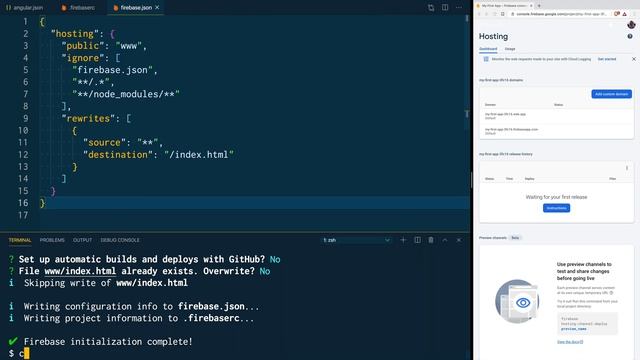Open release history three-dot menu
The image size is (640, 360).
[627, 168]
